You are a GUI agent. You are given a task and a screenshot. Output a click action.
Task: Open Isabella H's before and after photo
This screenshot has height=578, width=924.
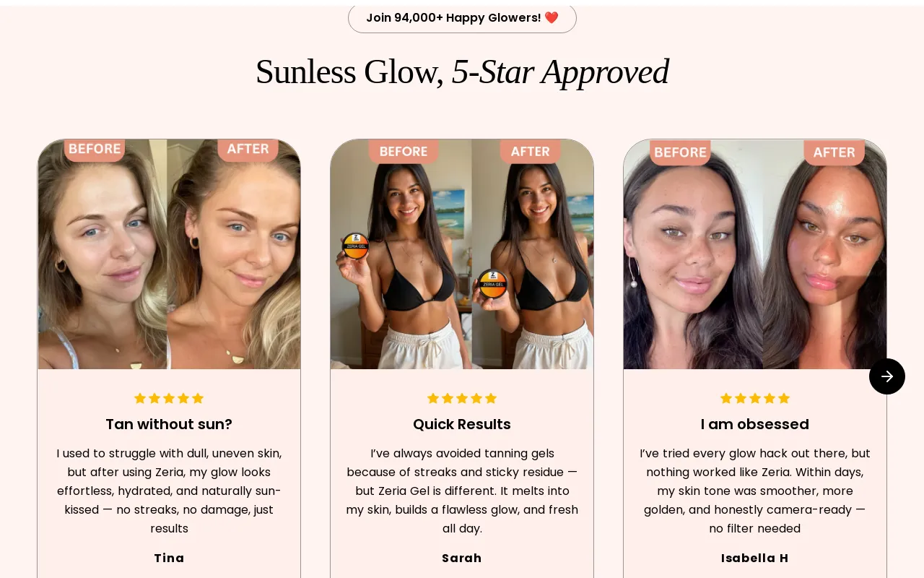(x=755, y=254)
